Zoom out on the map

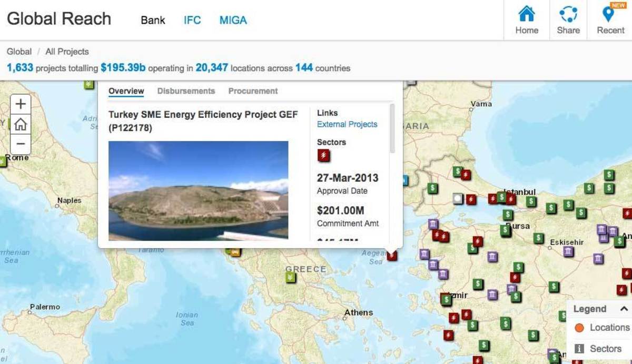tap(21, 144)
